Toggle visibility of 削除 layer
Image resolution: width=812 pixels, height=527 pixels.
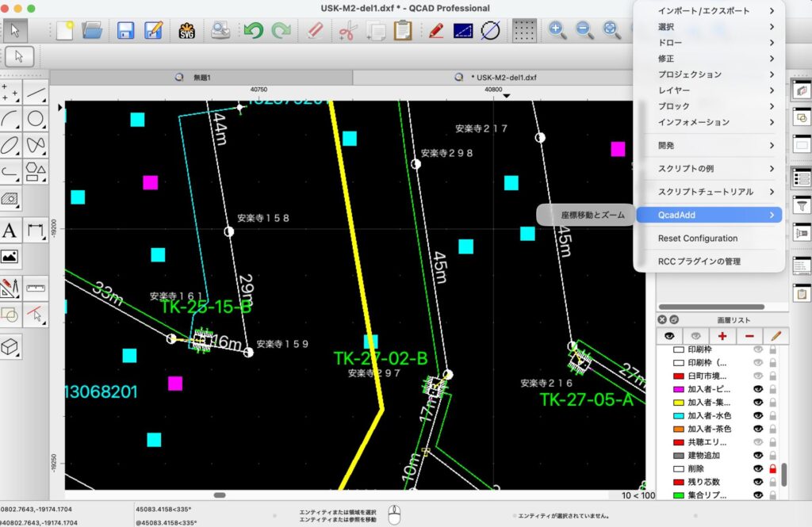point(758,468)
